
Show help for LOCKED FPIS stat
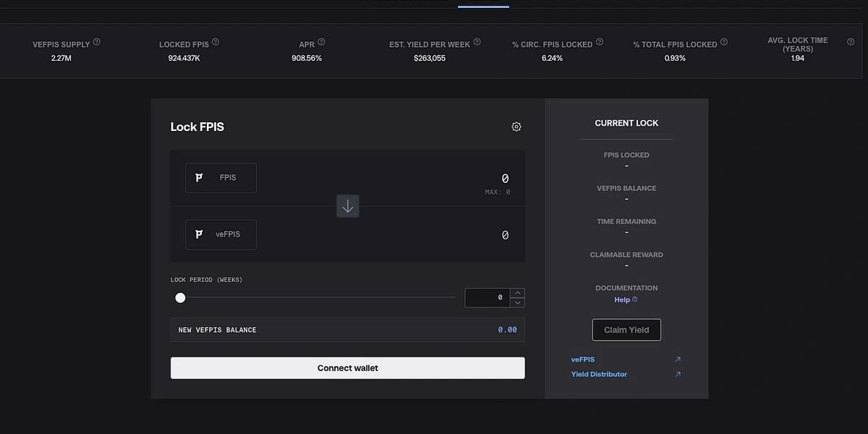216,42
